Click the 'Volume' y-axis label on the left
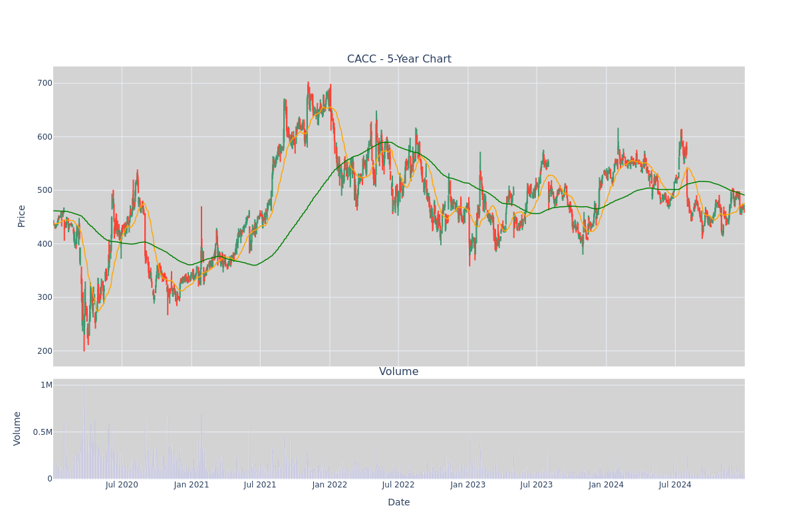 (17, 428)
